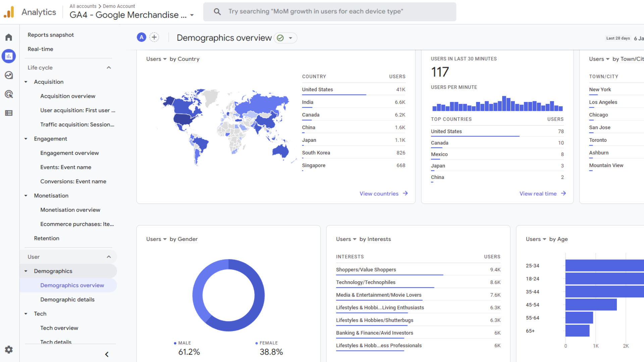Click the View countries link

click(379, 193)
